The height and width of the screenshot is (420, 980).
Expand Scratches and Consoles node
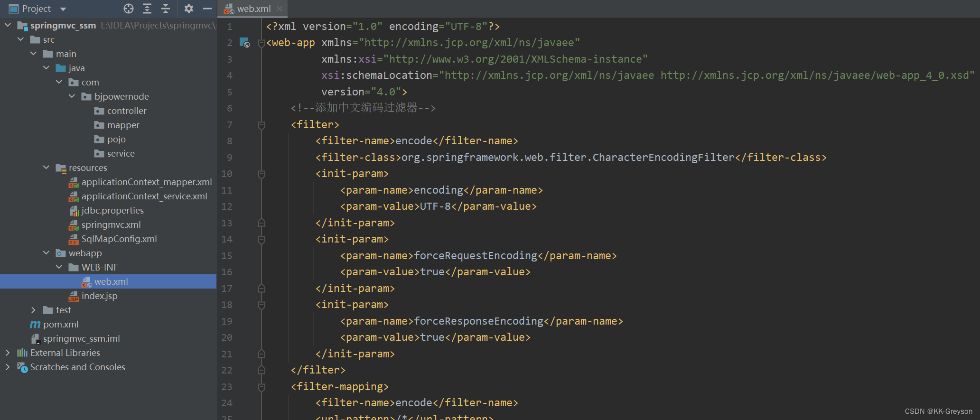click(8, 367)
